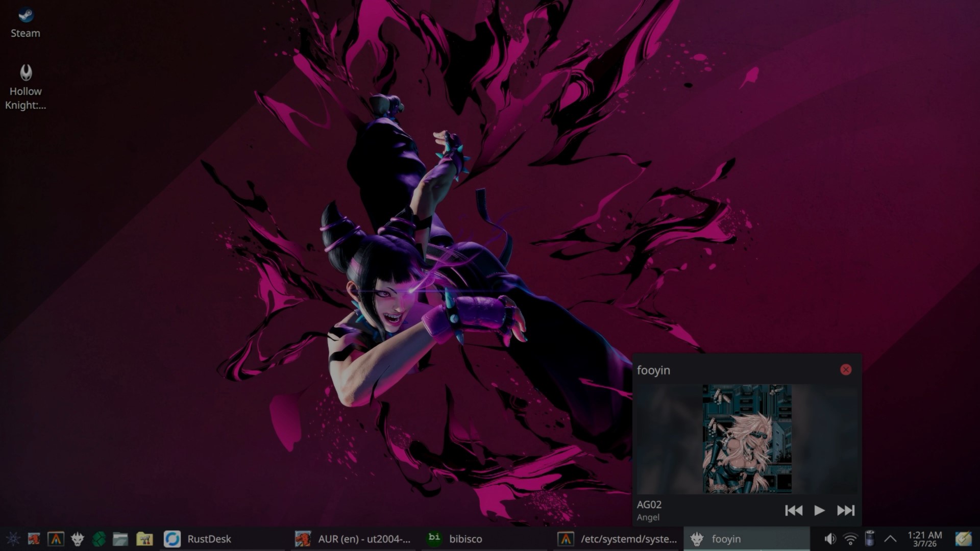
Task: Close the fooyin window preview
Action: (x=846, y=370)
